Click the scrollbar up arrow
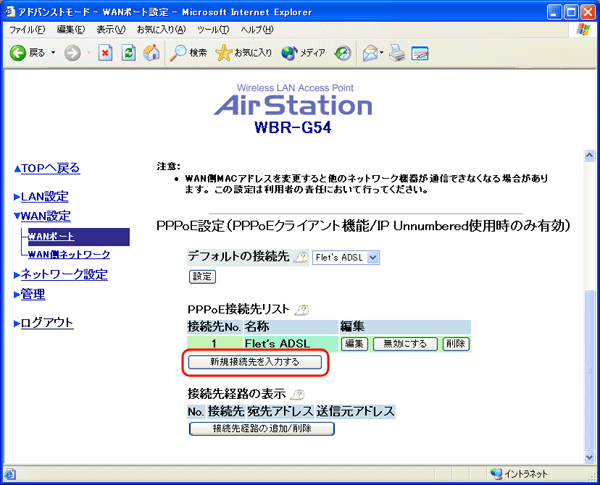Screen dimensions: 600x485 tap(590, 155)
